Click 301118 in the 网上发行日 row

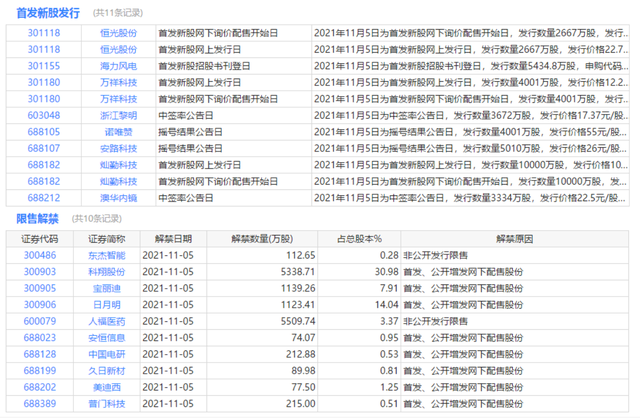click(44, 49)
